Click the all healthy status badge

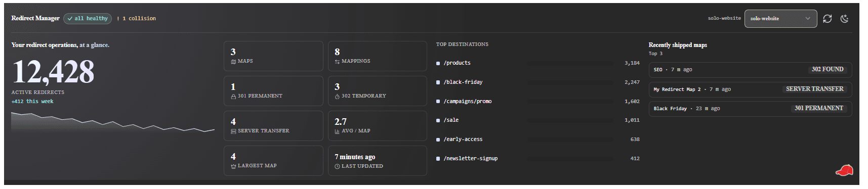click(x=88, y=19)
